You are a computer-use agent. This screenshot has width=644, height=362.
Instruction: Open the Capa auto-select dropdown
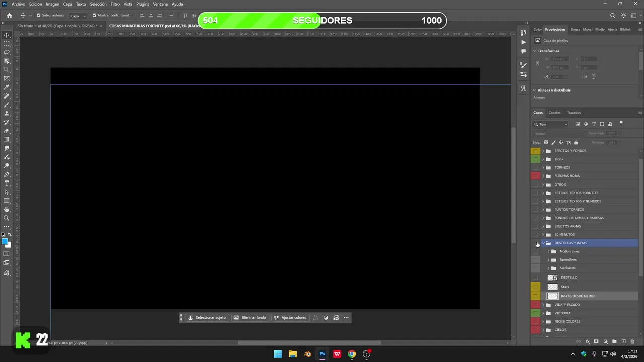pyautogui.click(x=77, y=16)
